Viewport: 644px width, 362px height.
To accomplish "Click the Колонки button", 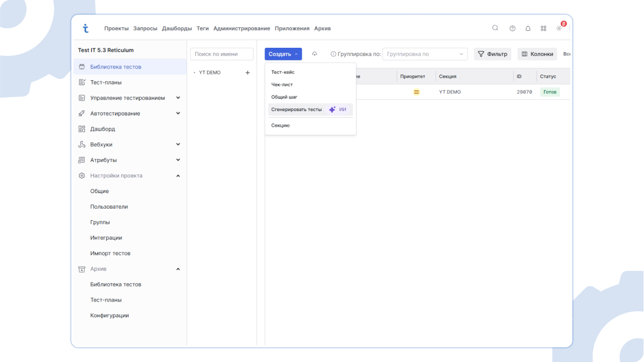I will point(537,54).
